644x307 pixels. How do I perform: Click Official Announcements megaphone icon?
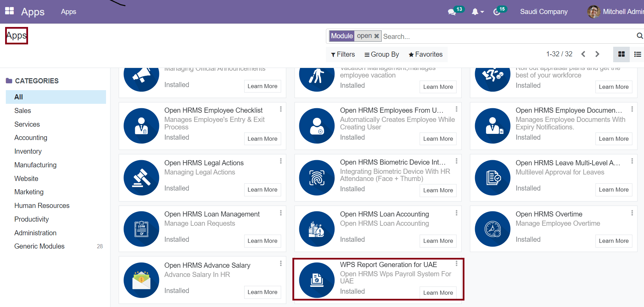pyautogui.click(x=141, y=80)
